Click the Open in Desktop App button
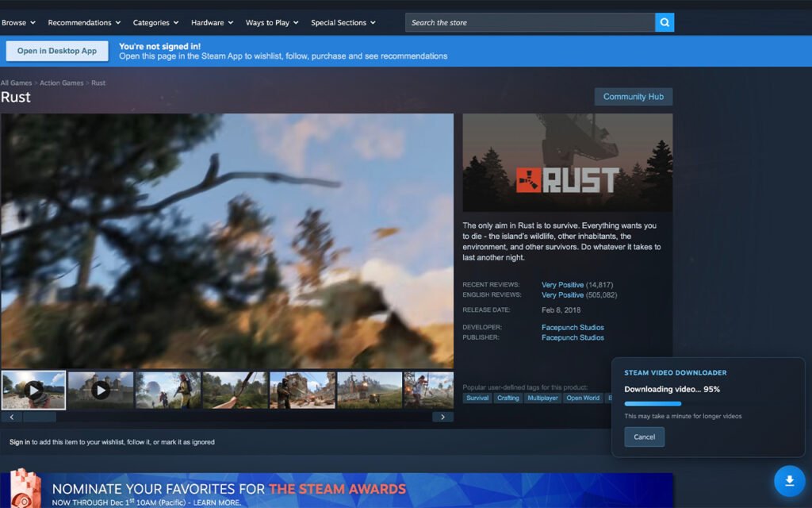Image resolution: width=812 pixels, height=508 pixels. pyautogui.click(x=57, y=51)
